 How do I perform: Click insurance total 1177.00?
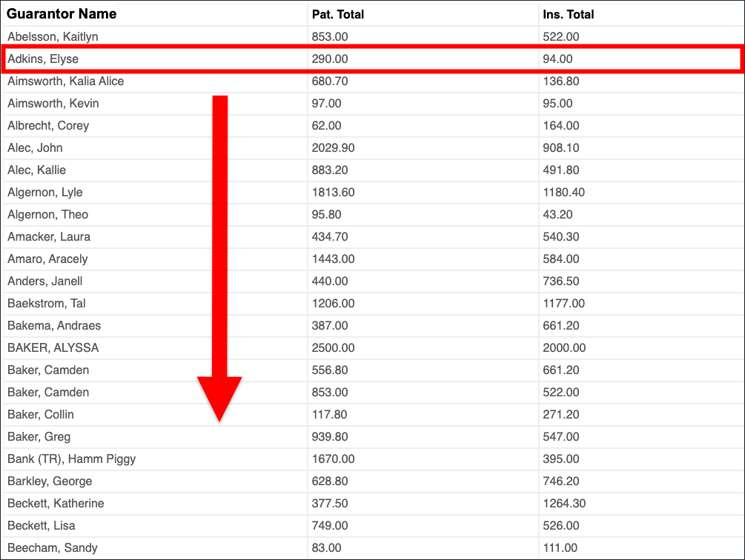564,303
